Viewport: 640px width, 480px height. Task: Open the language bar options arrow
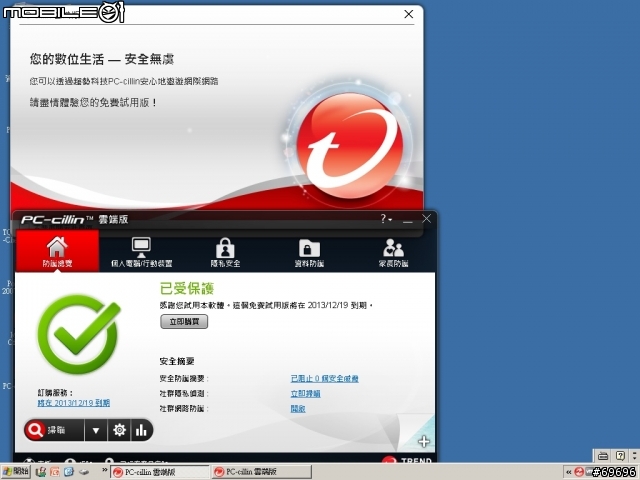pos(634,456)
